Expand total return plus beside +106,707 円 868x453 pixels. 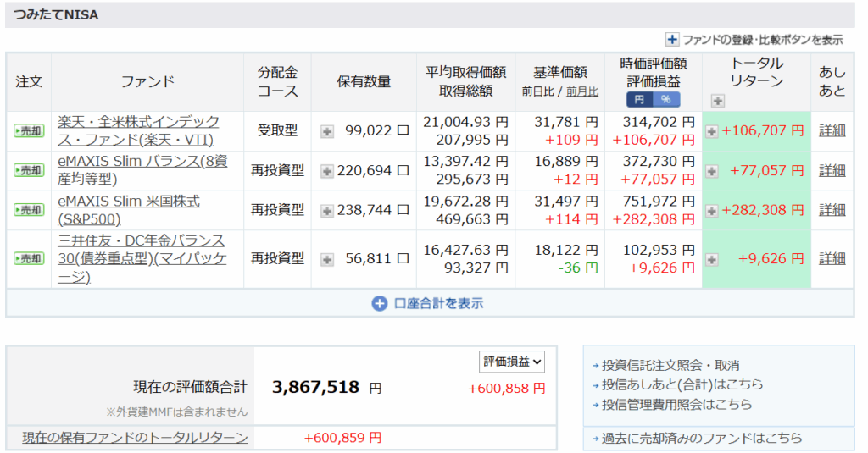point(712,131)
